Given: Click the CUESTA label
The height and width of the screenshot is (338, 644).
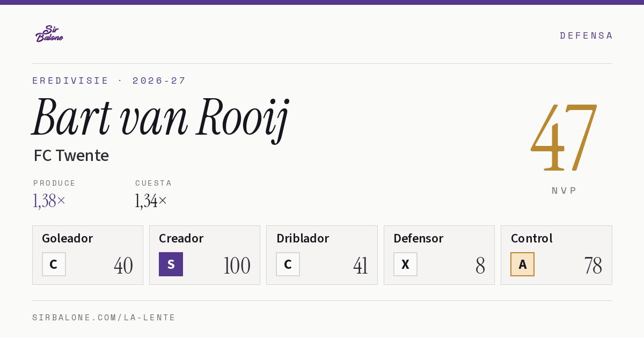Looking at the screenshot, I should pos(153,183).
